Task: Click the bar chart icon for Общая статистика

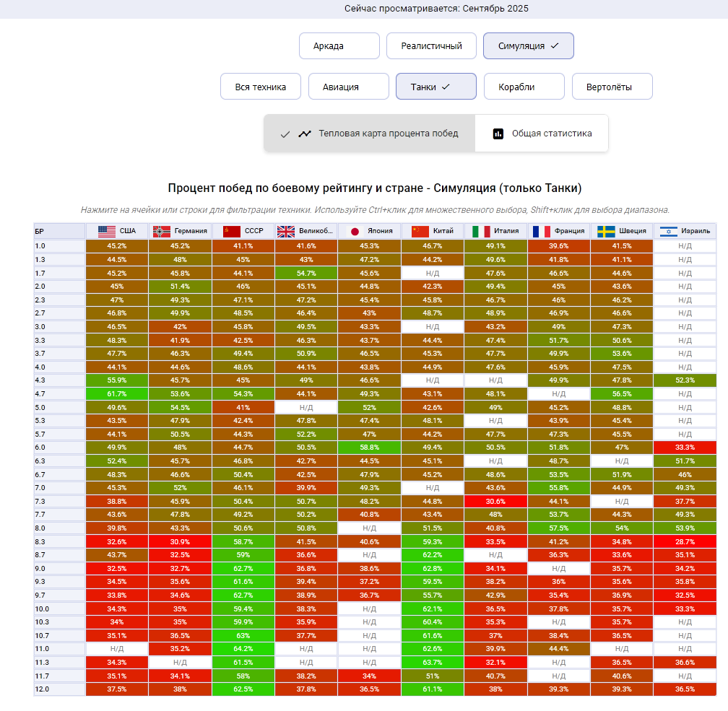Action: (x=498, y=134)
